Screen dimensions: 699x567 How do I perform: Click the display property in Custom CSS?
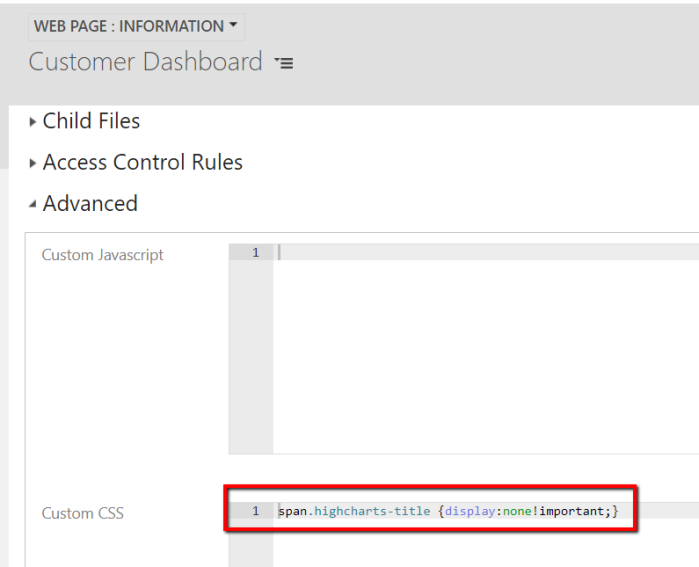pos(470,511)
